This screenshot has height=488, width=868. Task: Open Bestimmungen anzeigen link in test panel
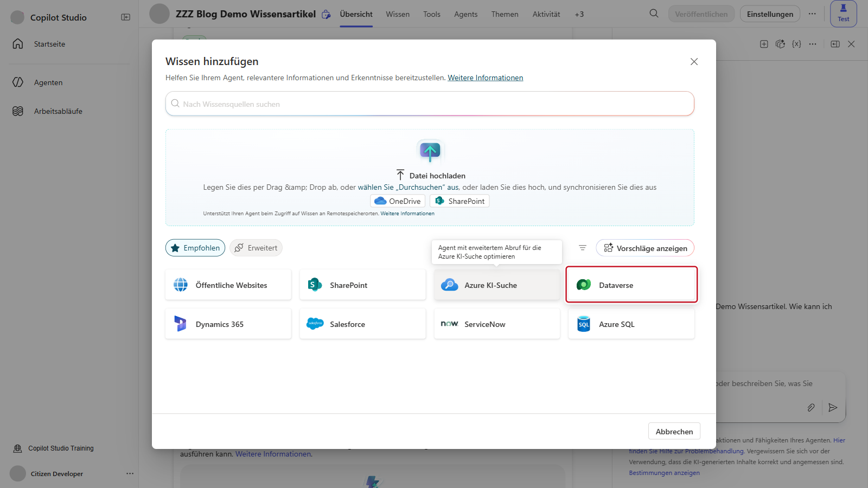click(x=664, y=473)
